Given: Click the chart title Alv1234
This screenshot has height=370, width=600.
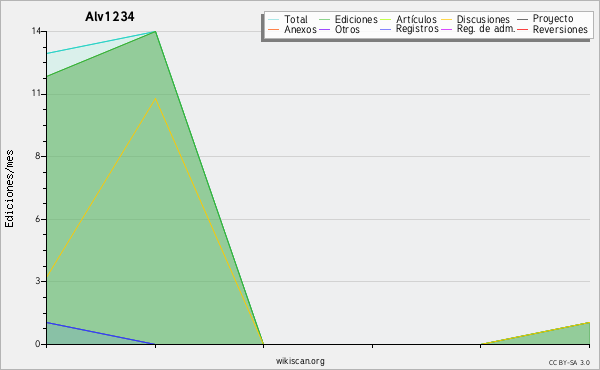Looking at the screenshot, I should [110, 17].
